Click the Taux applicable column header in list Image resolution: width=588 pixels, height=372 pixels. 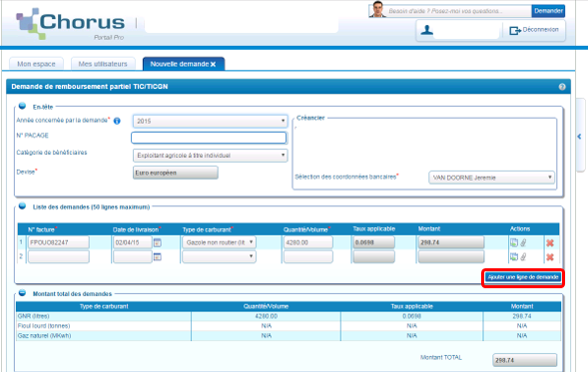click(x=374, y=228)
